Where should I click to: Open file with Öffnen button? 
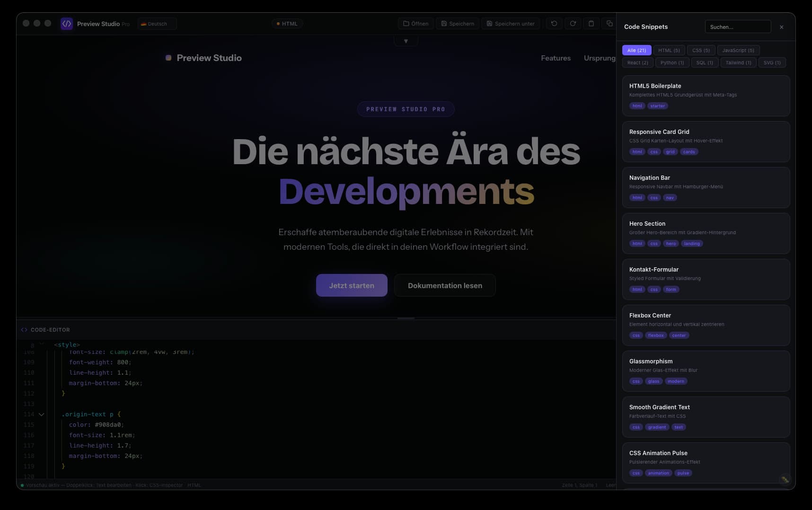click(415, 24)
